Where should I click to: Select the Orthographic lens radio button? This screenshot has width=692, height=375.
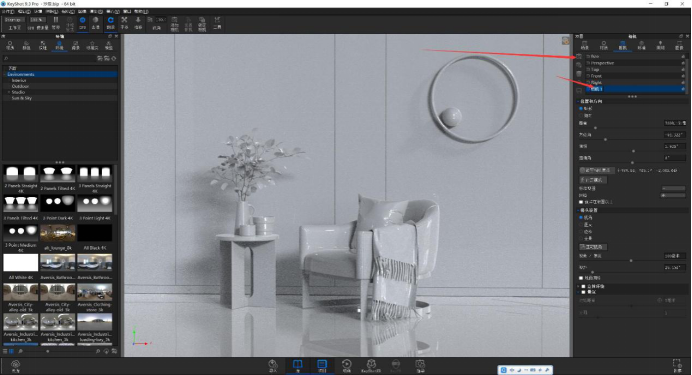581,225
